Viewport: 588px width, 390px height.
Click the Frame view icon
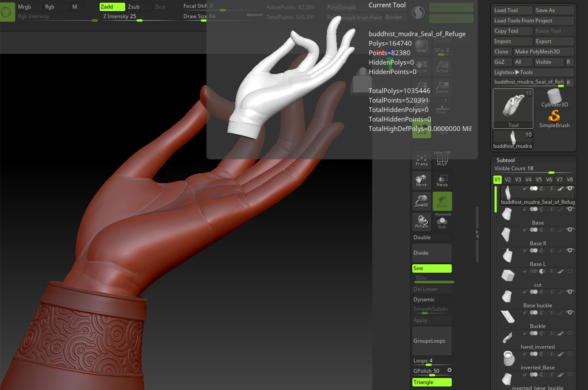(x=422, y=160)
